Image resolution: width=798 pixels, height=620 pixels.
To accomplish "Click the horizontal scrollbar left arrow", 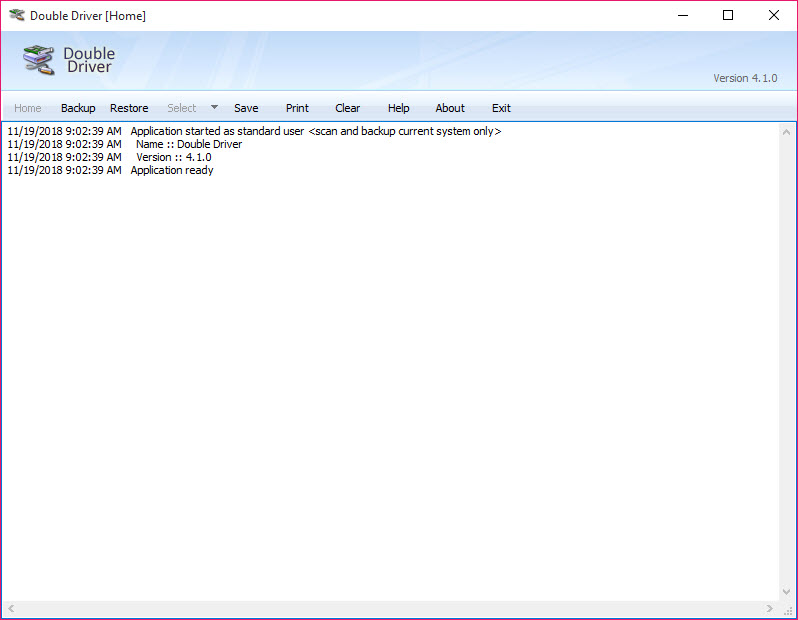I will (x=11, y=609).
